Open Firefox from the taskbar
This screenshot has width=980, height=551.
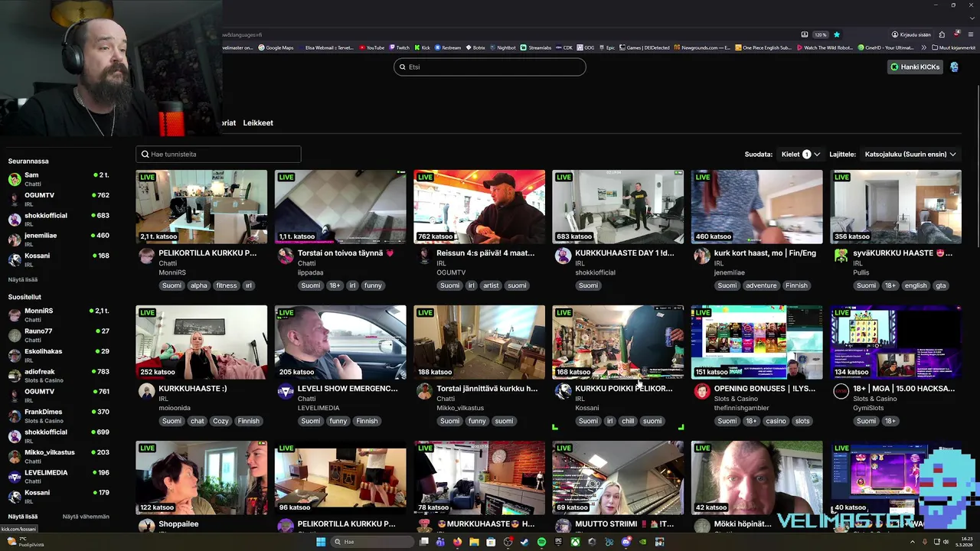457,542
